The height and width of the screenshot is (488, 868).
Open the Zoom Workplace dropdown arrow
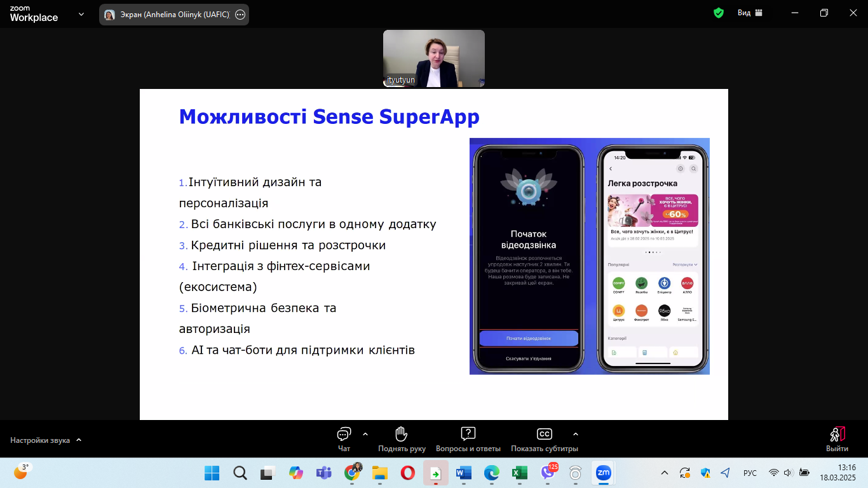click(x=81, y=14)
